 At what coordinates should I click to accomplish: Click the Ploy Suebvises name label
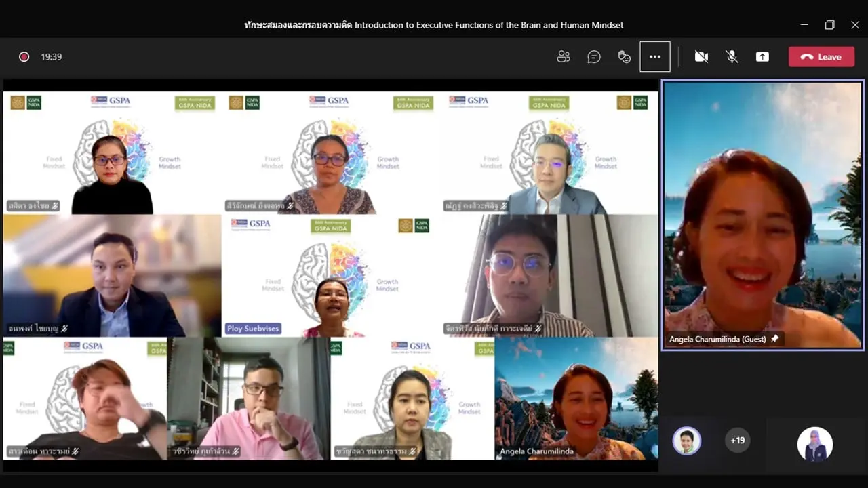coord(253,329)
